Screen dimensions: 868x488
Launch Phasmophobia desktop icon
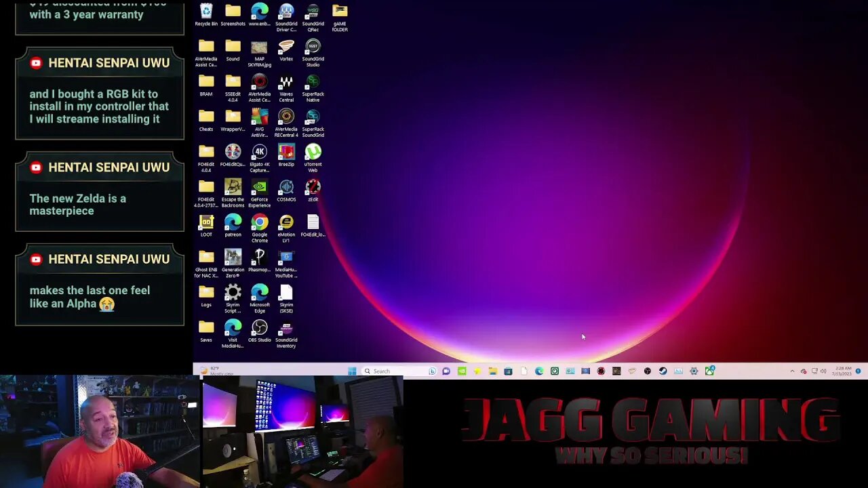(x=259, y=261)
